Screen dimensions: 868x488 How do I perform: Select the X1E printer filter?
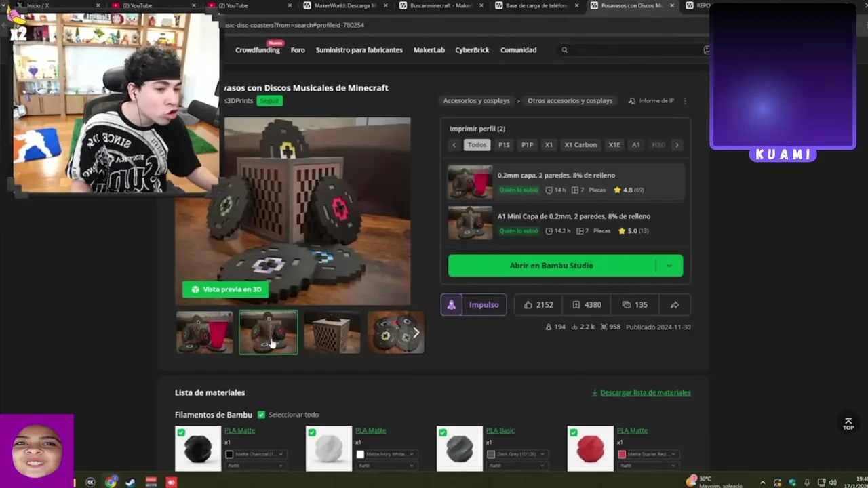point(614,145)
